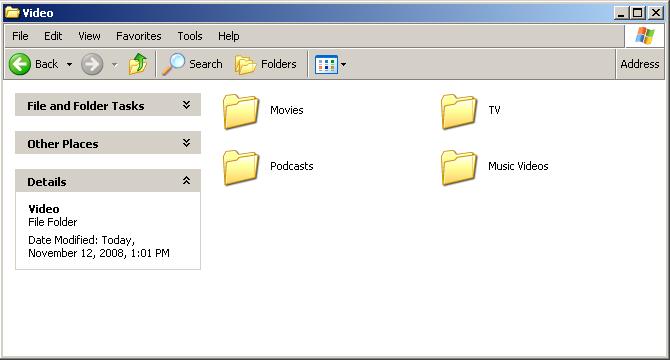The height and width of the screenshot is (360, 670).
Task: Go back with the green Back arrow
Action: (20, 64)
